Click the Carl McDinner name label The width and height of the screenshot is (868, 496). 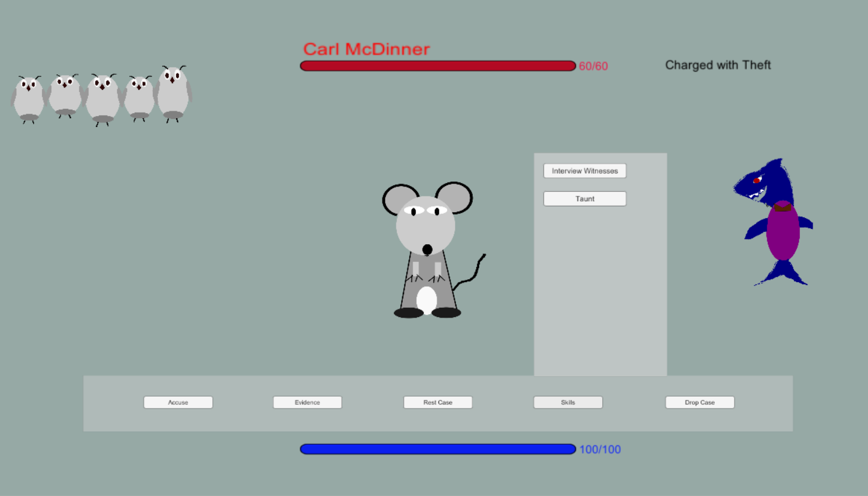coord(367,49)
